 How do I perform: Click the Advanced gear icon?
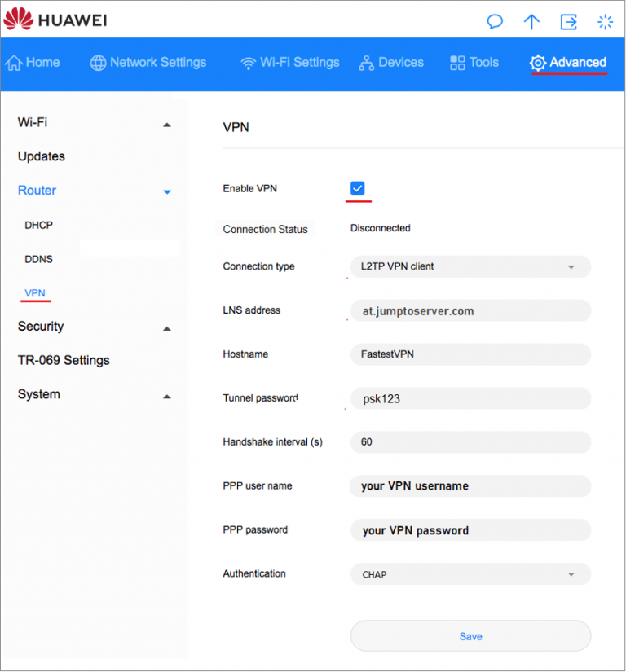point(538,62)
